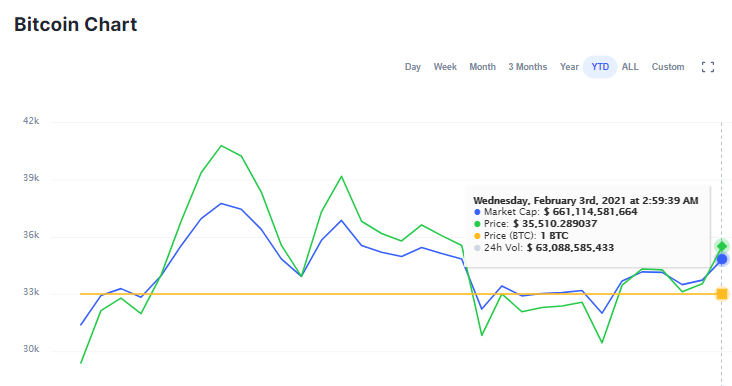Click the active YTD range
Viewport: 732px width, 386px height.
[600, 67]
